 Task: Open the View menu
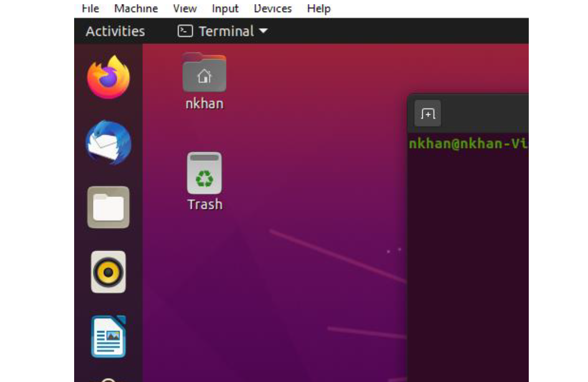[185, 9]
